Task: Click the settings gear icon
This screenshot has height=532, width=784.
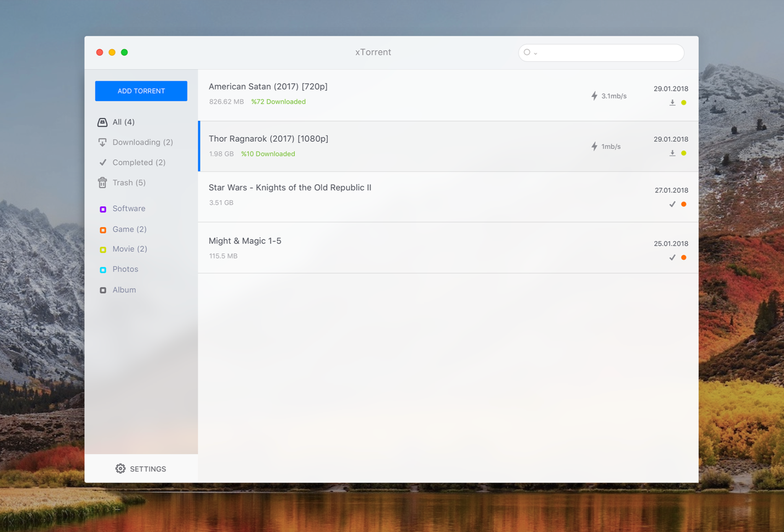Action: point(120,469)
